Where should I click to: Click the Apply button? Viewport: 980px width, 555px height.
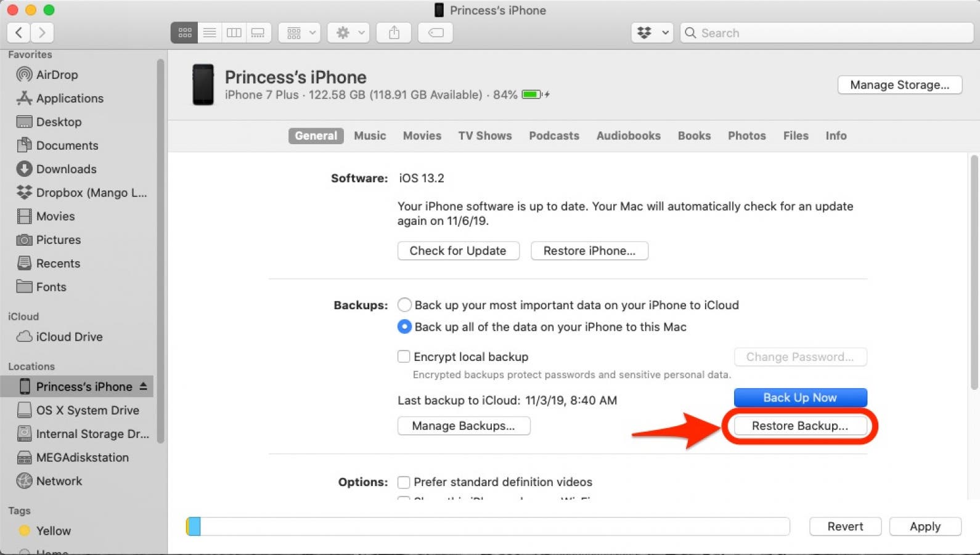tap(925, 527)
